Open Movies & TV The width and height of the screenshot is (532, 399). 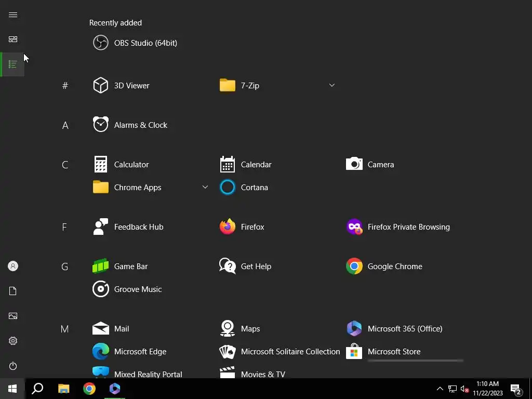252,373
